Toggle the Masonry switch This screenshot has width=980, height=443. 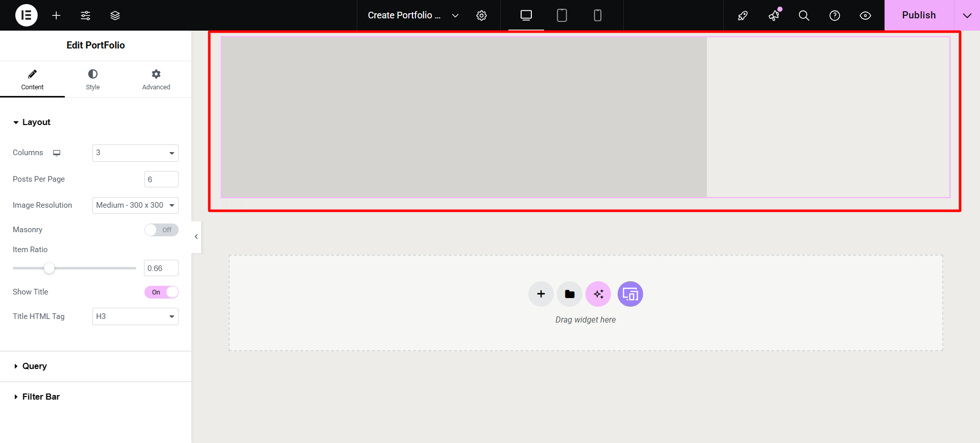coord(161,230)
